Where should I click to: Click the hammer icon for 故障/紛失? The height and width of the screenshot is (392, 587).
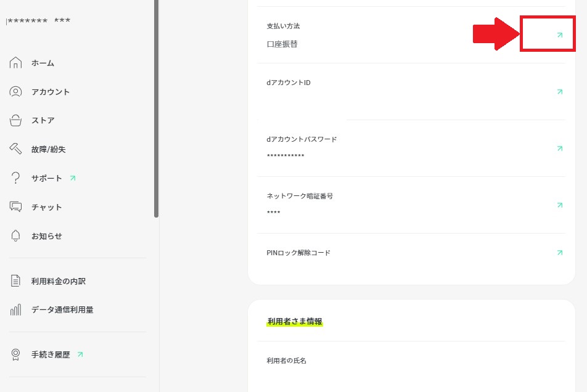(x=16, y=149)
